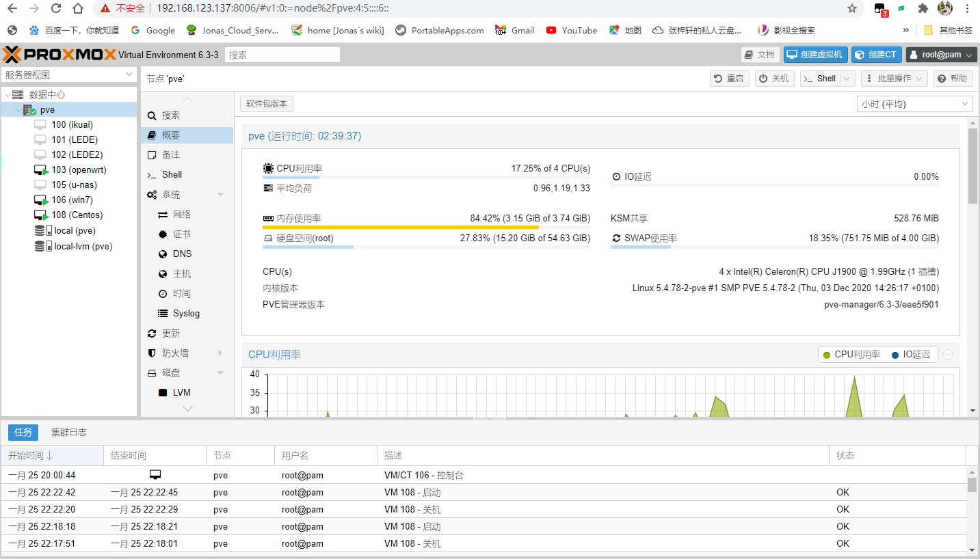Screen dimensions: 980x559
Task: Click the 创建虚拟机 button
Action: coord(815,55)
